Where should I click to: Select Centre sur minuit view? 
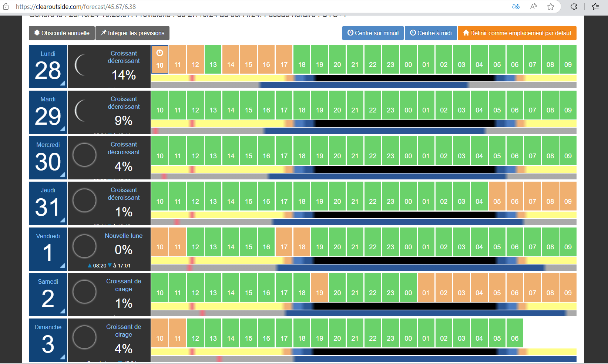373,33
